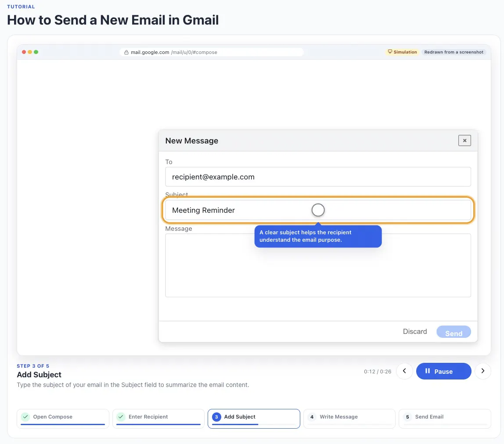This screenshot has width=504, height=444.
Task: Click the 0:12 / 0:26 time indicator
Action: click(x=378, y=372)
